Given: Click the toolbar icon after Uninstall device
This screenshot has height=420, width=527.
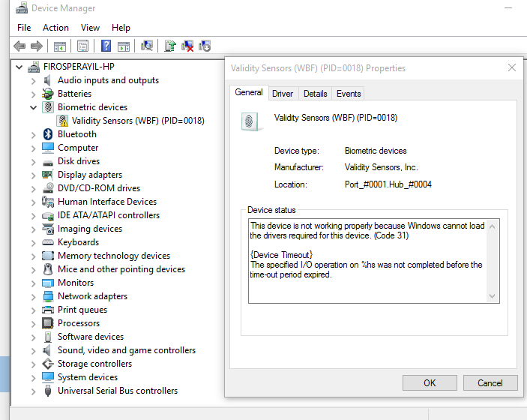Looking at the screenshot, I should (205, 46).
